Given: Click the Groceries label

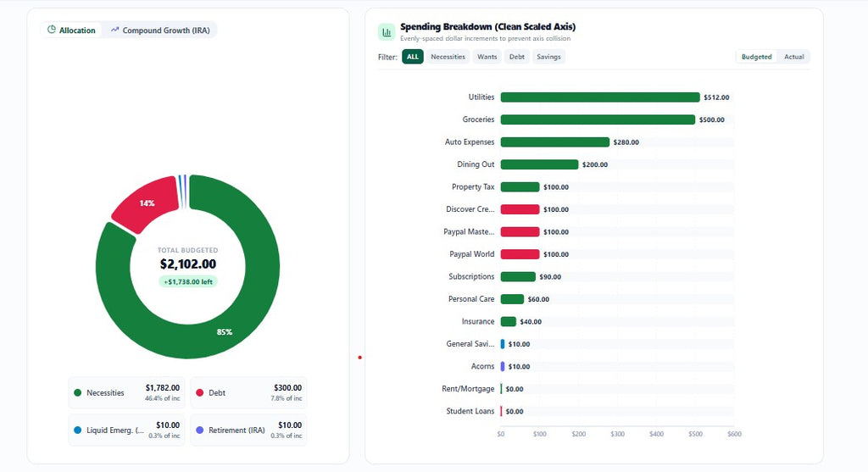Looking at the screenshot, I should 478,119.
